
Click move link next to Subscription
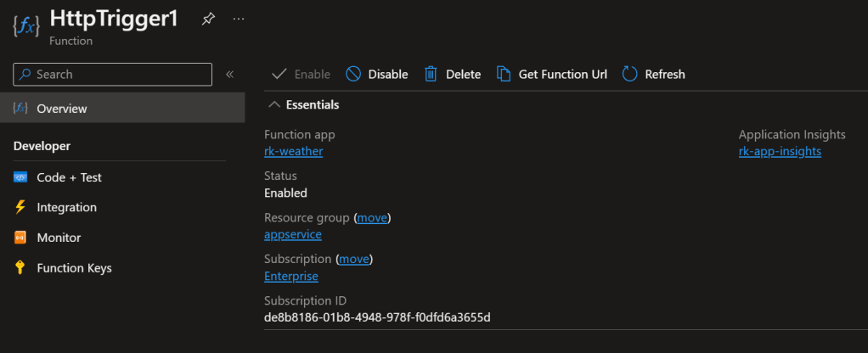pos(354,259)
